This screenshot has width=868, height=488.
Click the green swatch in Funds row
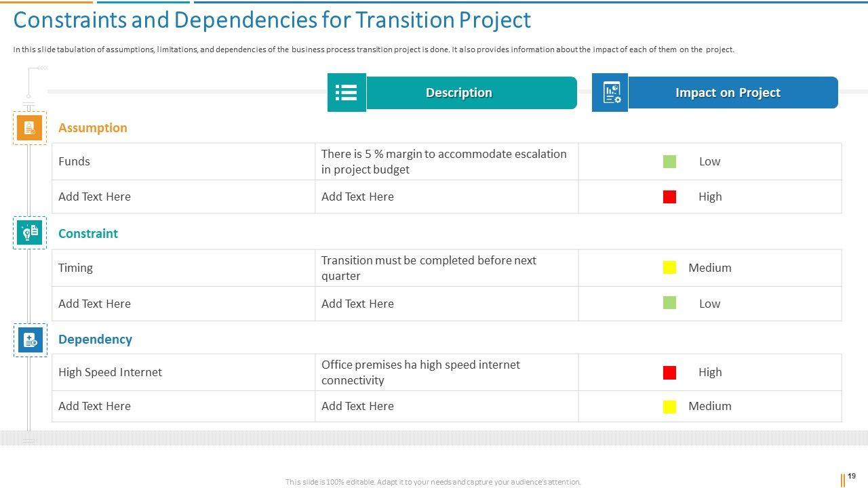pos(669,161)
